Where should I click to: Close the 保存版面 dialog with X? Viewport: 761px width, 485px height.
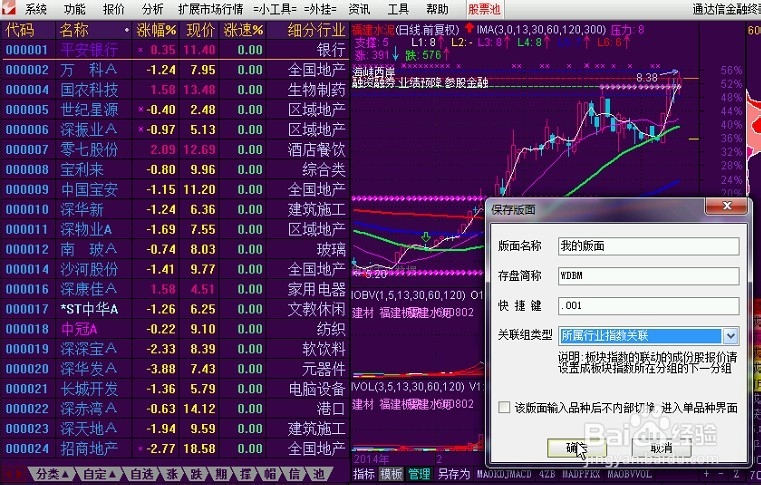click(x=727, y=206)
